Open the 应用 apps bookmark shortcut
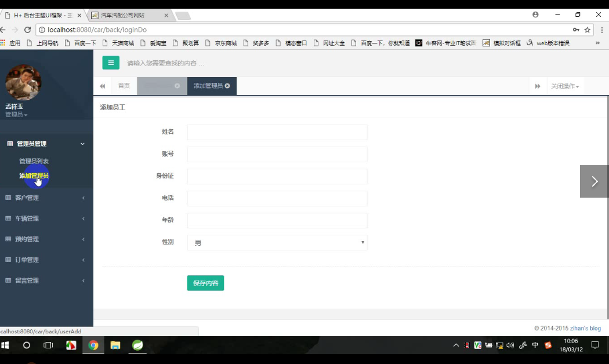Image resolution: width=609 pixels, height=364 pixels. tap(10, 43)
